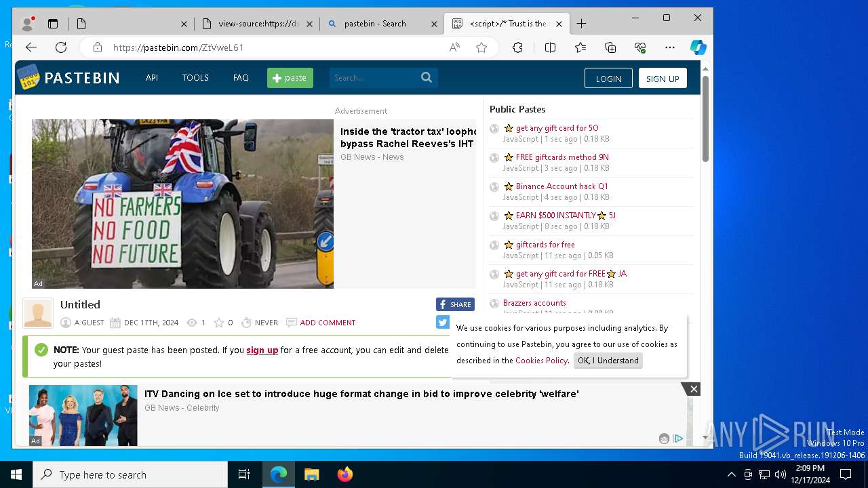Share paste on Facebook
The image size is (868, 488).
point(455,304)
